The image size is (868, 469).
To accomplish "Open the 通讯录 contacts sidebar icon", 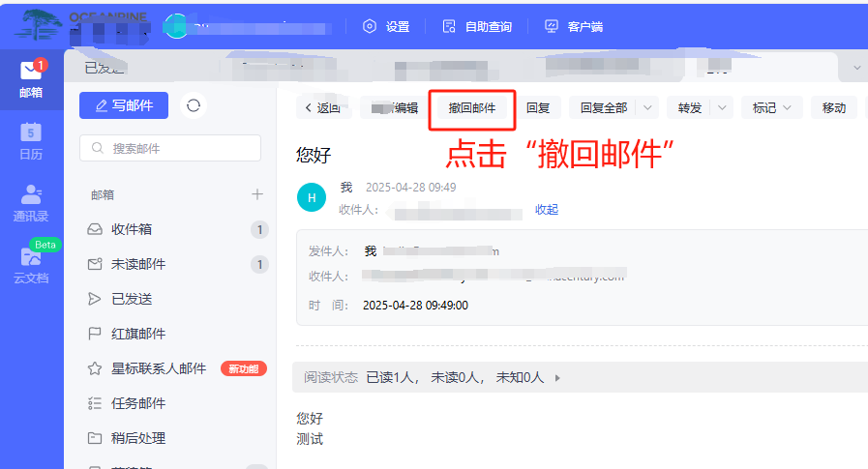I will pos(31,203).
